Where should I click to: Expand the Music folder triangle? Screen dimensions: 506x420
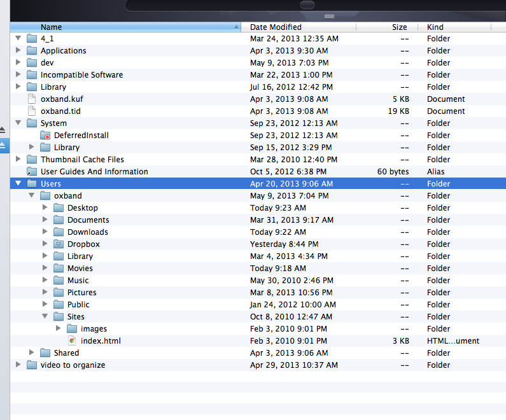(45, 280)
